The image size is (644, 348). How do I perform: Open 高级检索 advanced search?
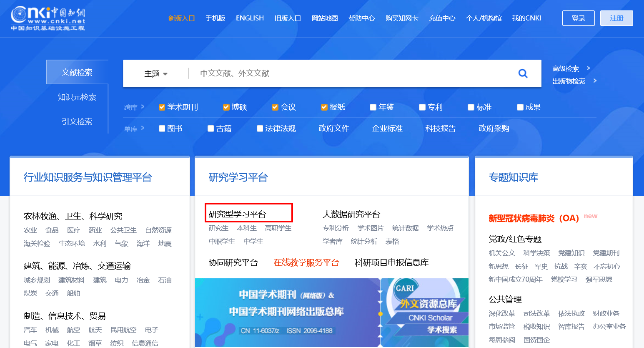pyautogui.click(x=566, y=68)
